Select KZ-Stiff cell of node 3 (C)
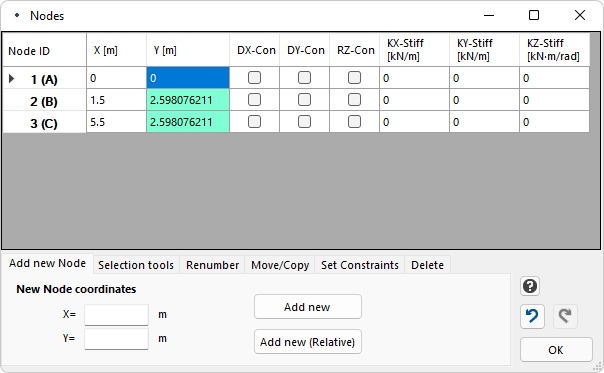The width and height of the screenshot is (604, 373). (x=555, y=122)
